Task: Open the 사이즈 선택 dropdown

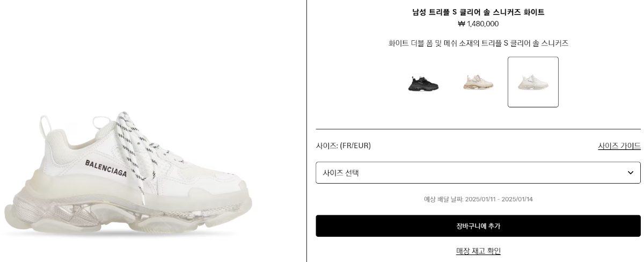Action: point(478,172)
